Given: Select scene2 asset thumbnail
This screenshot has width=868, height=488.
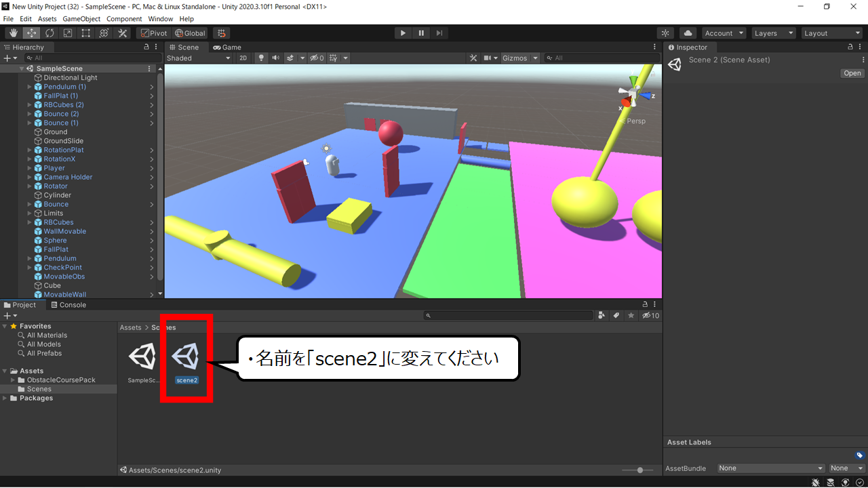Looking at the screenshot, I should (x=186, y=357).
